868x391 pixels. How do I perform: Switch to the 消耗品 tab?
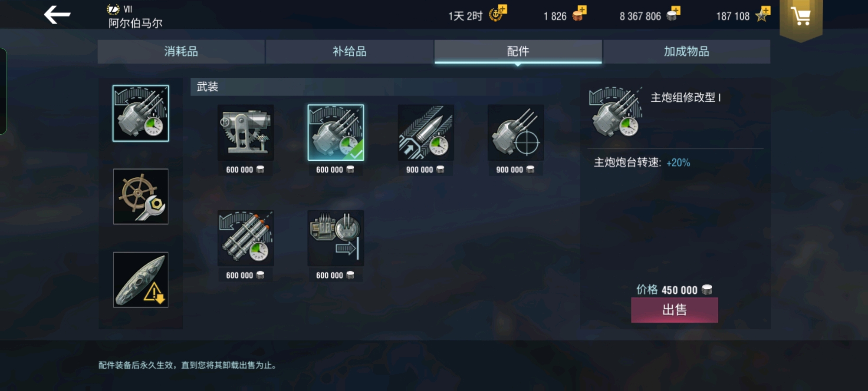(181, 52)
